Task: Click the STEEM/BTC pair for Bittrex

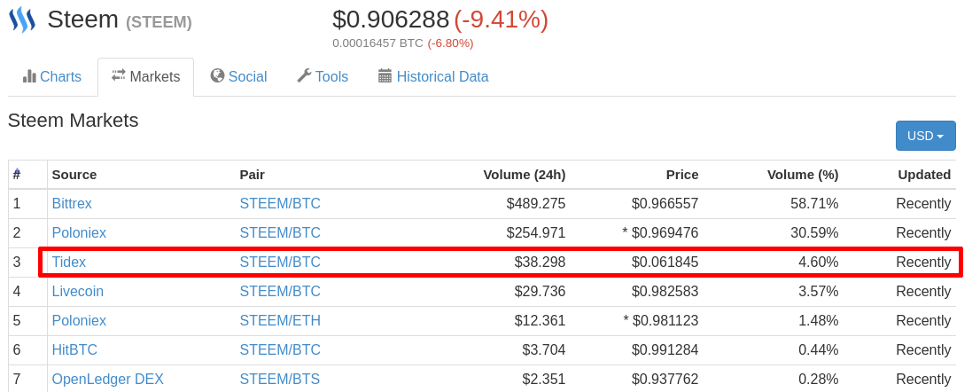Action: coord(280,204)
